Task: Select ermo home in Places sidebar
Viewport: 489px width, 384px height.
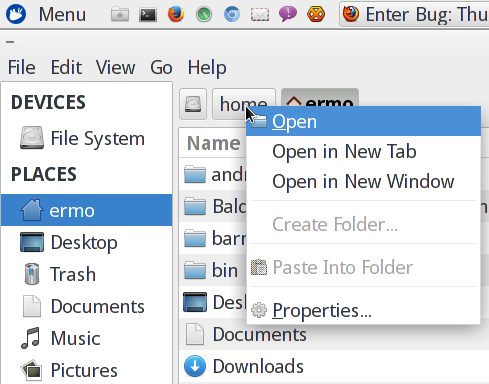Action: coord(87,210)
